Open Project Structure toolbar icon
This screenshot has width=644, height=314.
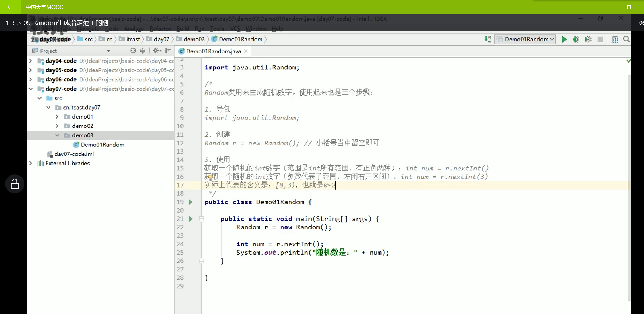(x=615, y=40)
